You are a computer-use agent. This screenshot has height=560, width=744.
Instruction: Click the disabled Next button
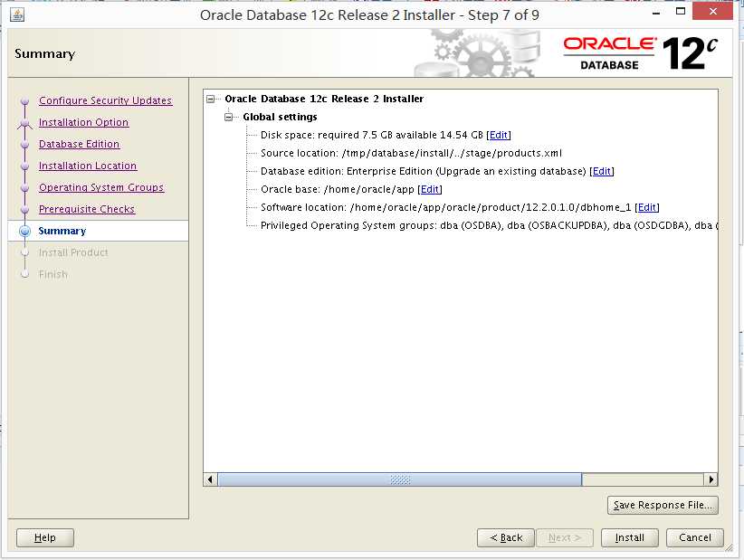tap(564, 537)
